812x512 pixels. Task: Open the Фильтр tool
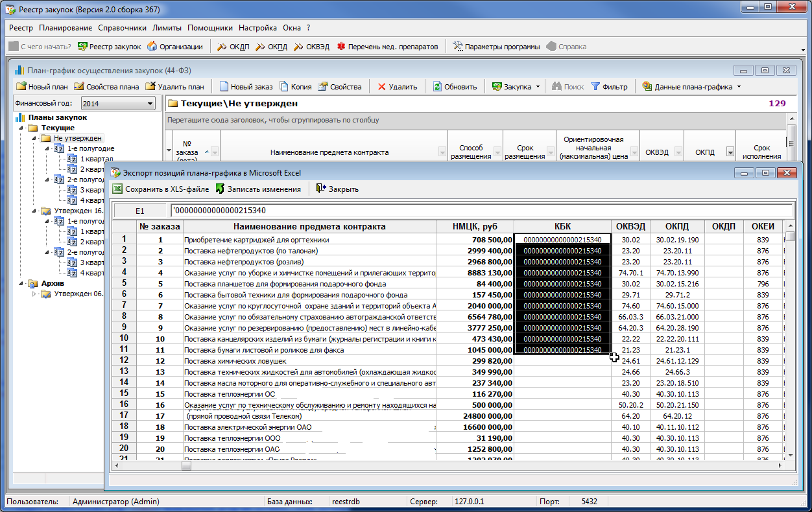pyautogui.click(x=609, y=87)
